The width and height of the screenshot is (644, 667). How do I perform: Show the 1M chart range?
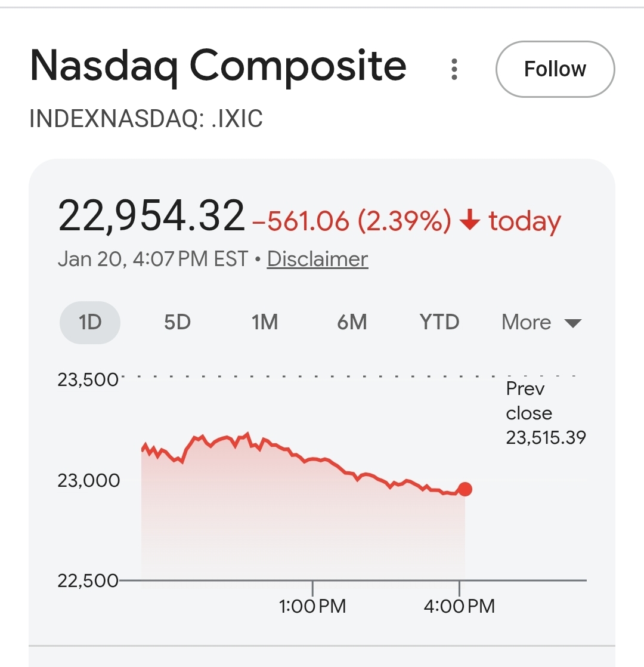pyautogui.click(x=264, y=322)
